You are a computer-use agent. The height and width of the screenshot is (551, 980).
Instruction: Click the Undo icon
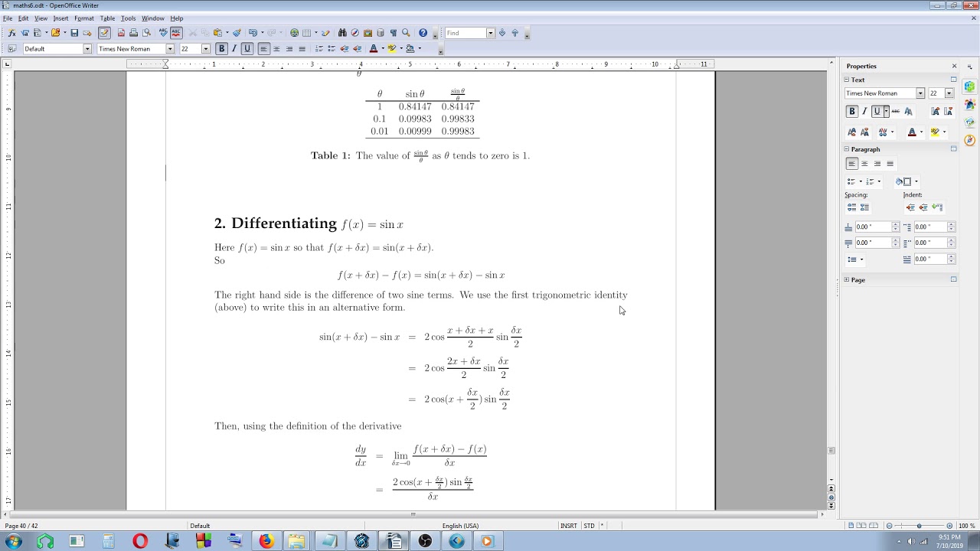click(x=252, y=33)
